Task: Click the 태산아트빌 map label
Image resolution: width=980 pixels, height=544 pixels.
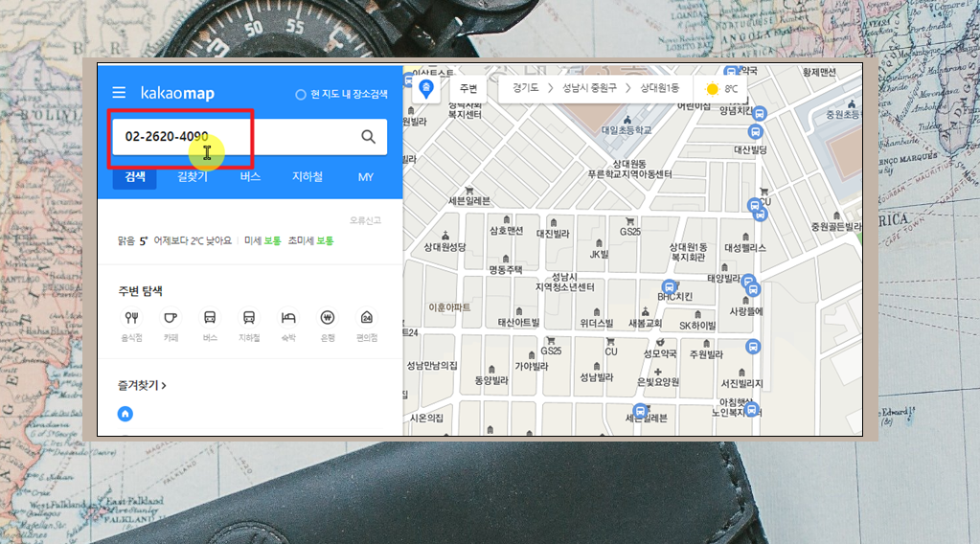Action: (518, 322)
